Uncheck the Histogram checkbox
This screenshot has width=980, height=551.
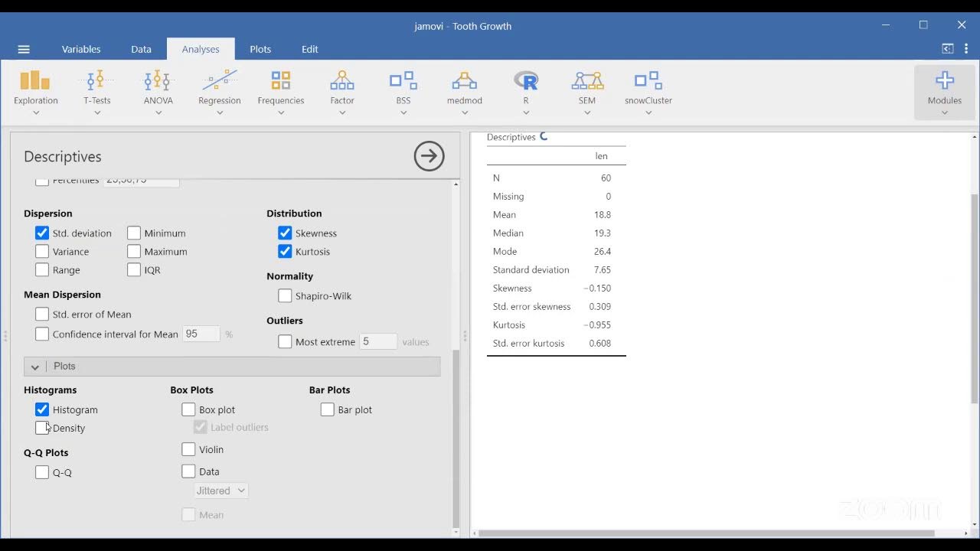[42, 410]
